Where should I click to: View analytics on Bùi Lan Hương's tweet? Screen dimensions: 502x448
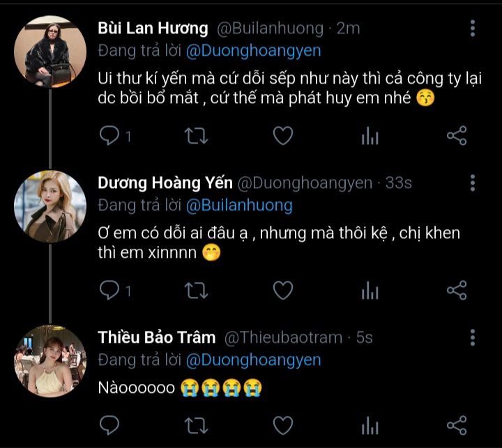pyautogui.click(x=370, y=137)
